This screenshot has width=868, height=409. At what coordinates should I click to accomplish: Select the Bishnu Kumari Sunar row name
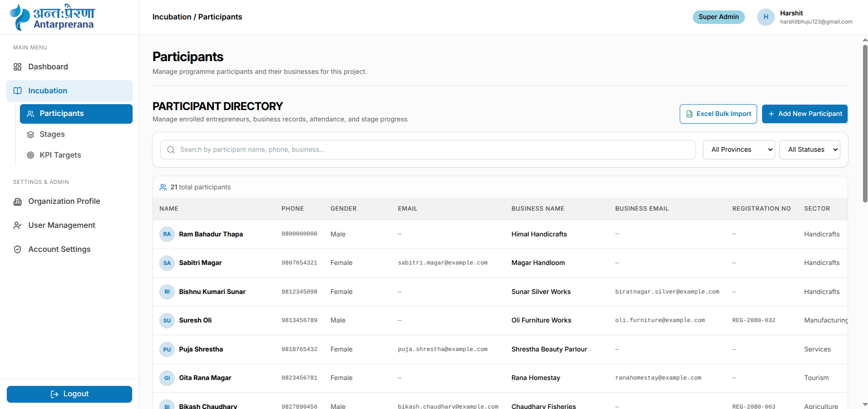click(x=212, y=292)
